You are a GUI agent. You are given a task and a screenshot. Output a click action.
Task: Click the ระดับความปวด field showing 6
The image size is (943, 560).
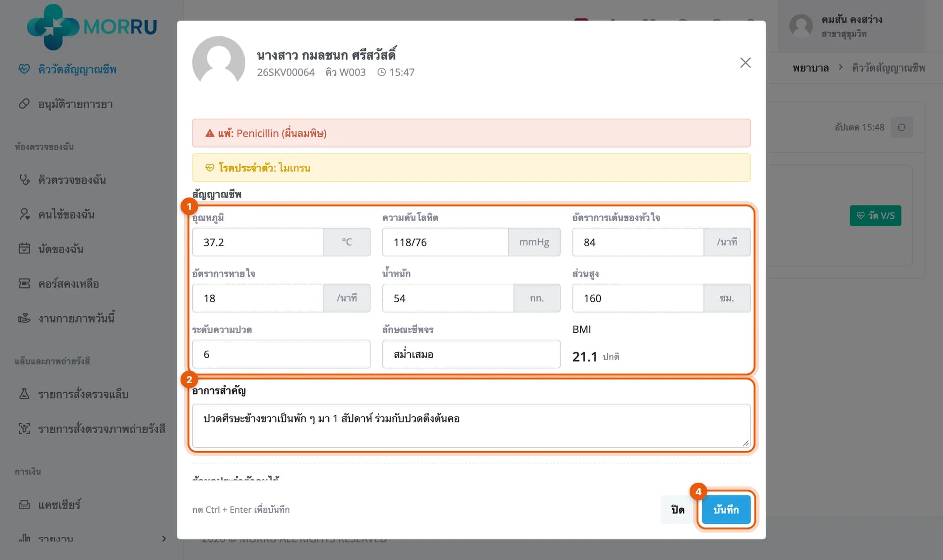click(281, 354)
